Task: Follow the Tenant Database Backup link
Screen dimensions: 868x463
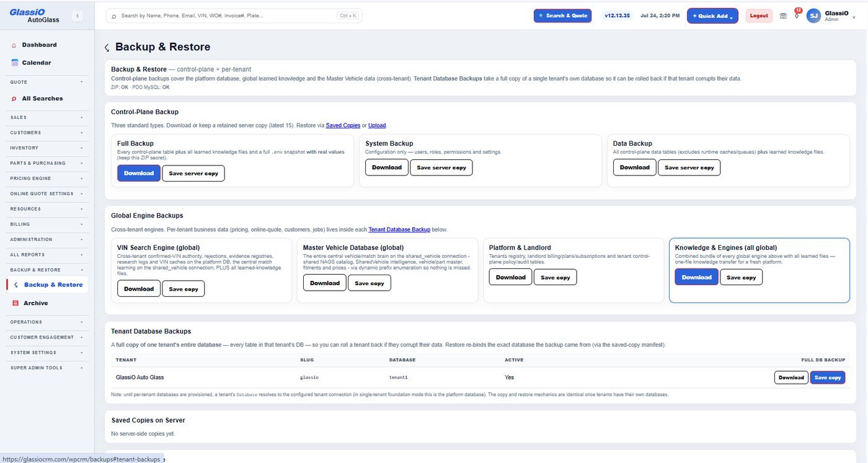Action: pos(399,229)
